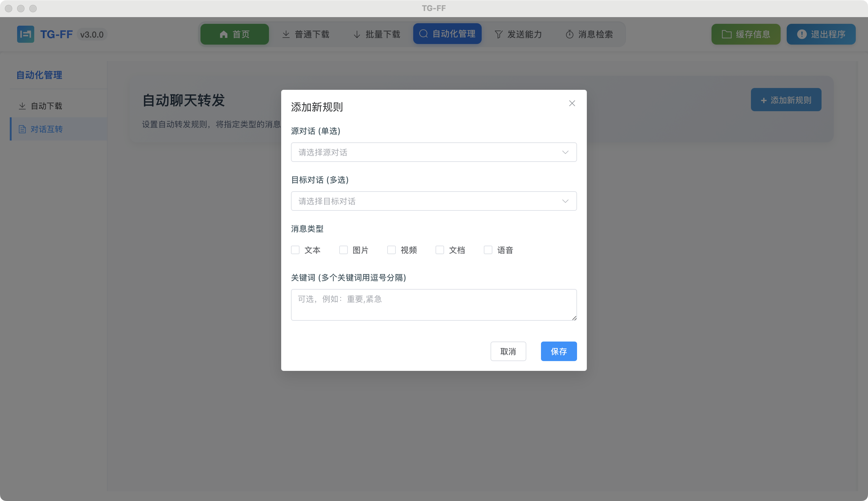Click the home icon on 首页 tab
The image size is (868, 501).
point(224,34)
